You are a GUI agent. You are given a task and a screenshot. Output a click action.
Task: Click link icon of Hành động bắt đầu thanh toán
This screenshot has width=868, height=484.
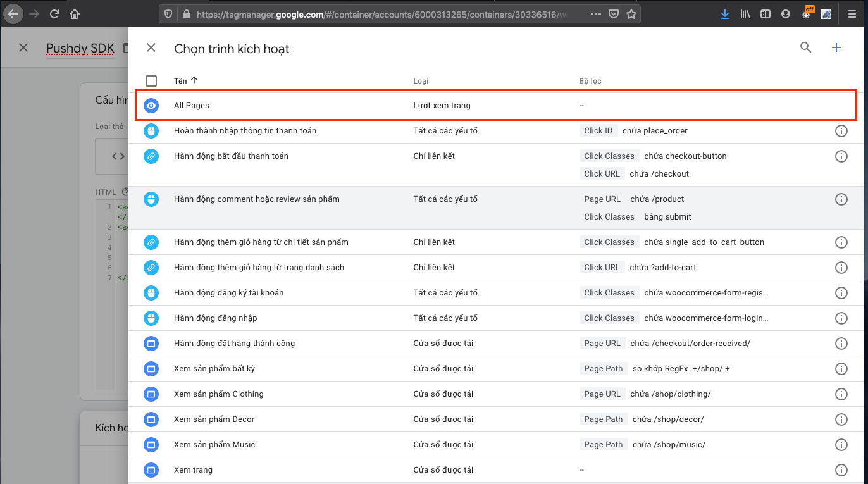point(151,156)
